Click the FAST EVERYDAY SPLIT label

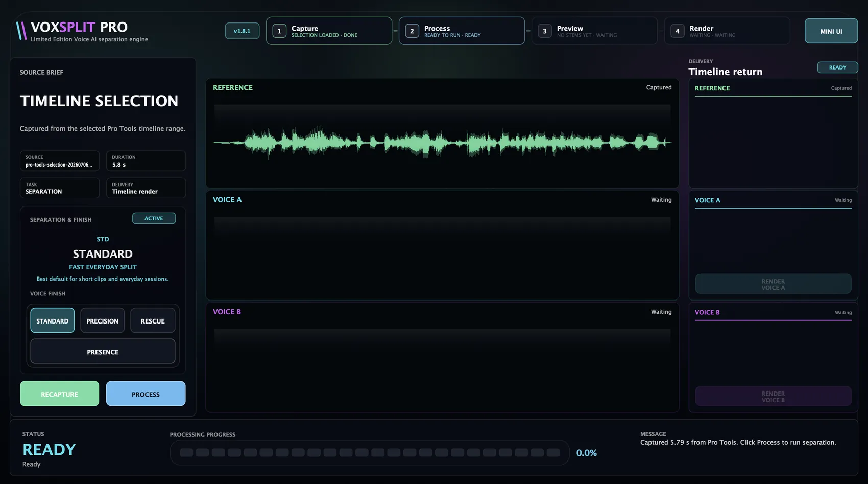coord(103,267)
